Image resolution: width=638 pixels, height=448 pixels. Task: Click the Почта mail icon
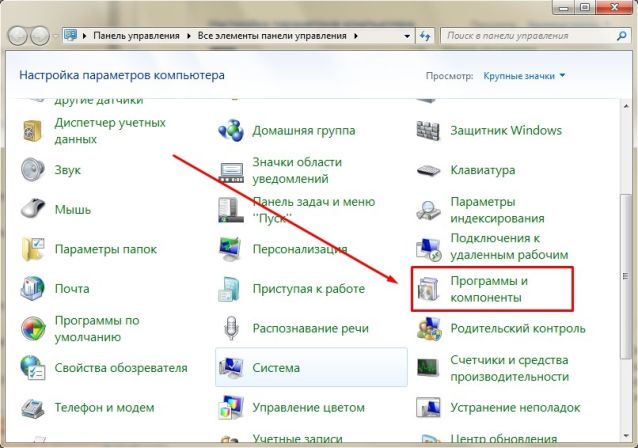(x=33, y=288)
